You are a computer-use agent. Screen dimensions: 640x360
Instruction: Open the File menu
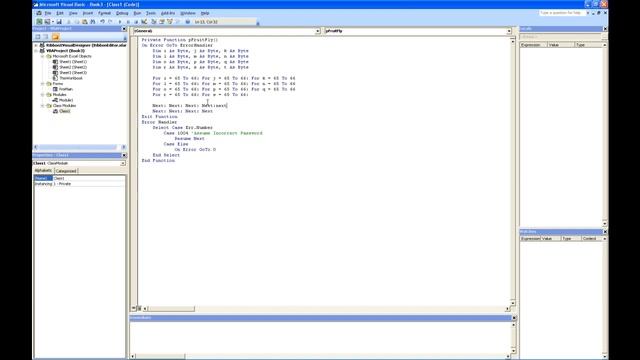pos(48,13)
